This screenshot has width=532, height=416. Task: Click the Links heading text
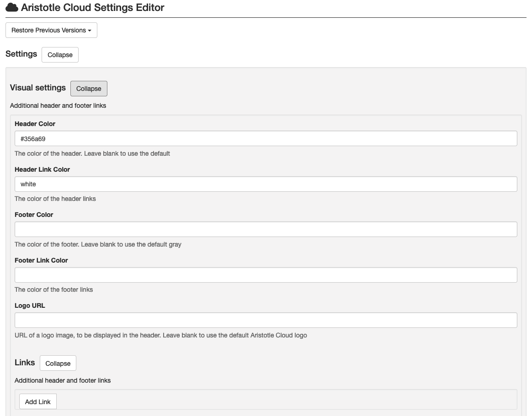25,363
